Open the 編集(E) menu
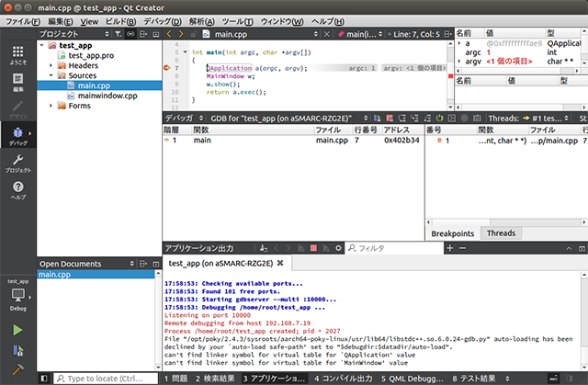The height and width of the screenshot is (385, 588). (x=61, y=21)
